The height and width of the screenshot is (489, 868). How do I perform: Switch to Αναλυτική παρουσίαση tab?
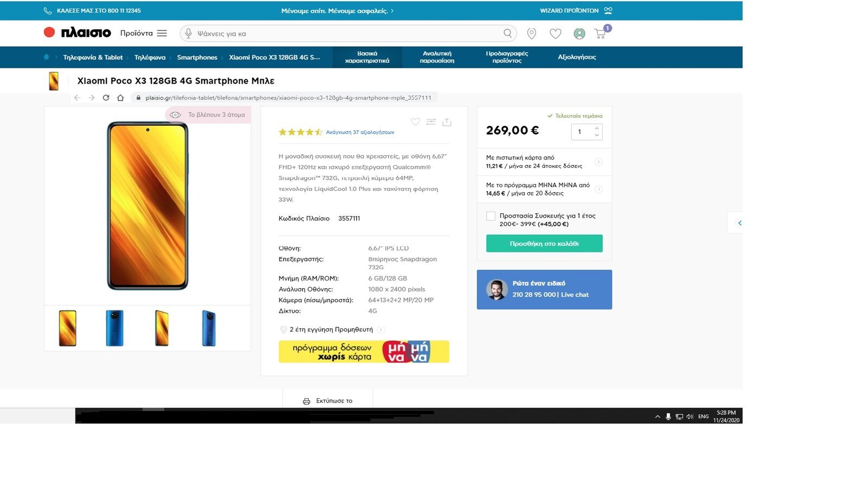(437, 57)
